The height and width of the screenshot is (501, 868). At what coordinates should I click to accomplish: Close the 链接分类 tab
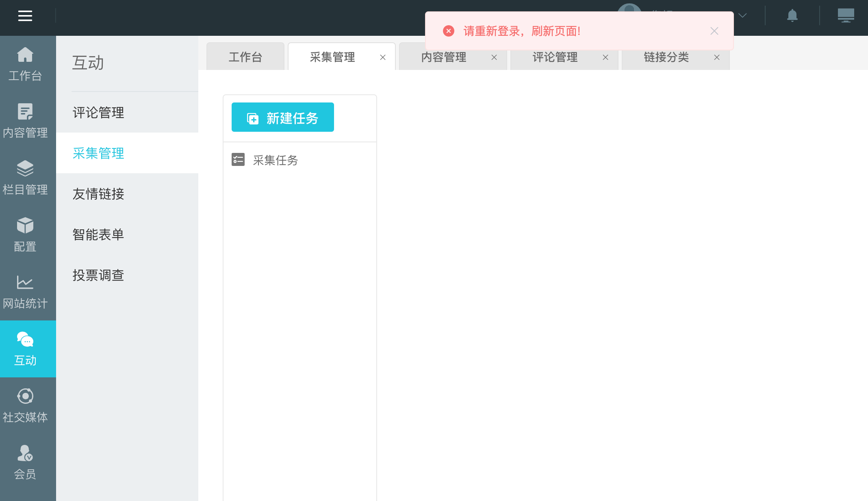coord(717,58)
